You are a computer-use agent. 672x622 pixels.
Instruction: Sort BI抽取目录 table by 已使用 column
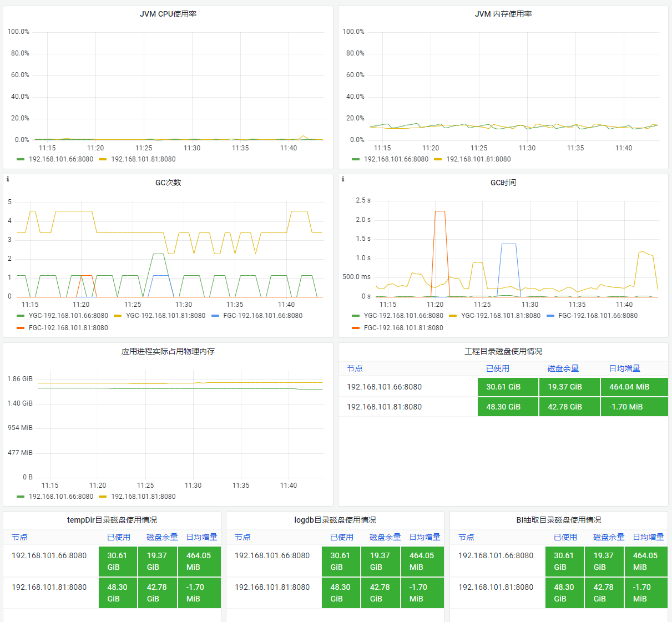(x=565, y=537)
